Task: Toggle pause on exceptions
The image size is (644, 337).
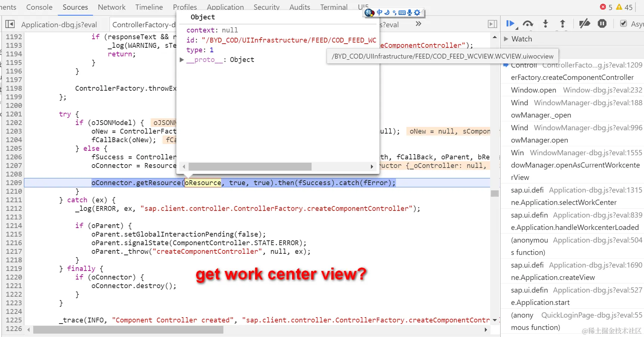Action: [602, 24]
